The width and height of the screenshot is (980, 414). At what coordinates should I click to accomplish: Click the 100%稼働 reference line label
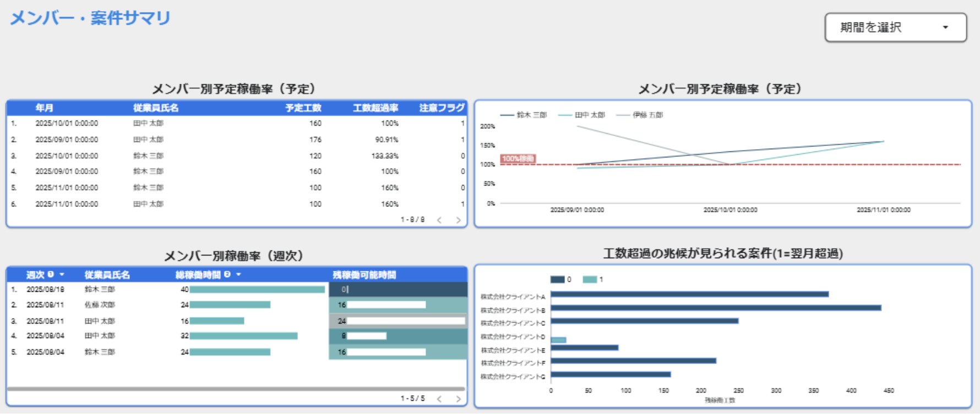(x=518, y=159)
